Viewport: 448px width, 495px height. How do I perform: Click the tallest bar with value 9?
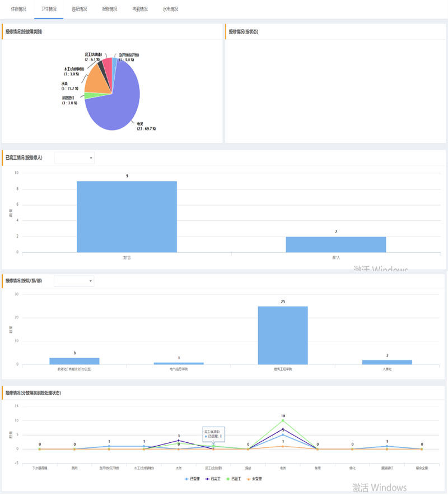(x=127, y=216)
